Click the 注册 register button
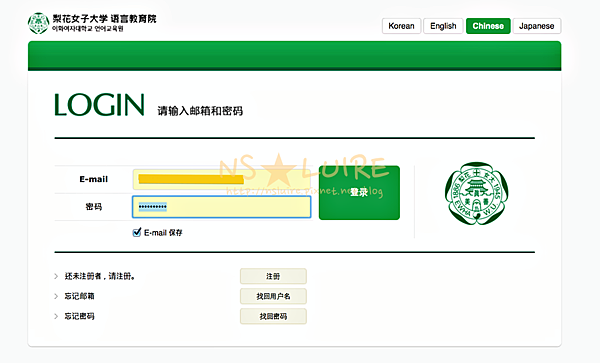 [273, 276]
